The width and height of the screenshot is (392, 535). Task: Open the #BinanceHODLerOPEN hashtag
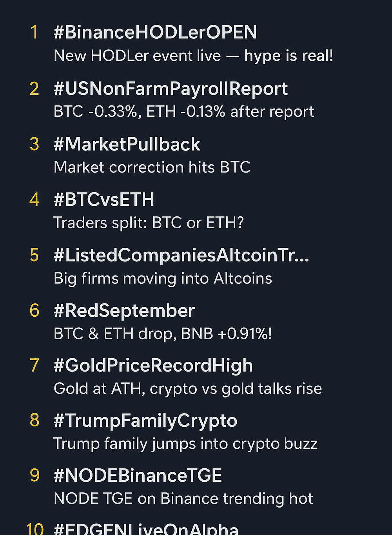(x=155, y=32)
